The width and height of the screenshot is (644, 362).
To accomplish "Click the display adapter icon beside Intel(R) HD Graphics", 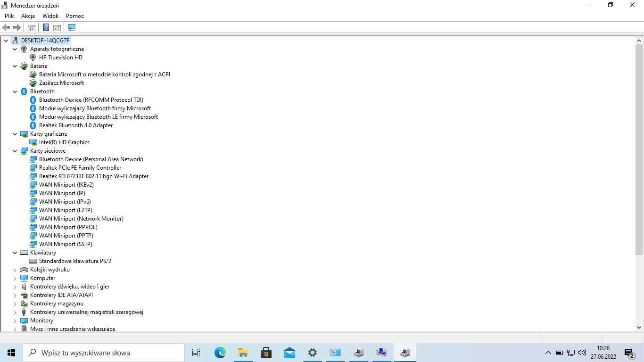I will 33,142.
